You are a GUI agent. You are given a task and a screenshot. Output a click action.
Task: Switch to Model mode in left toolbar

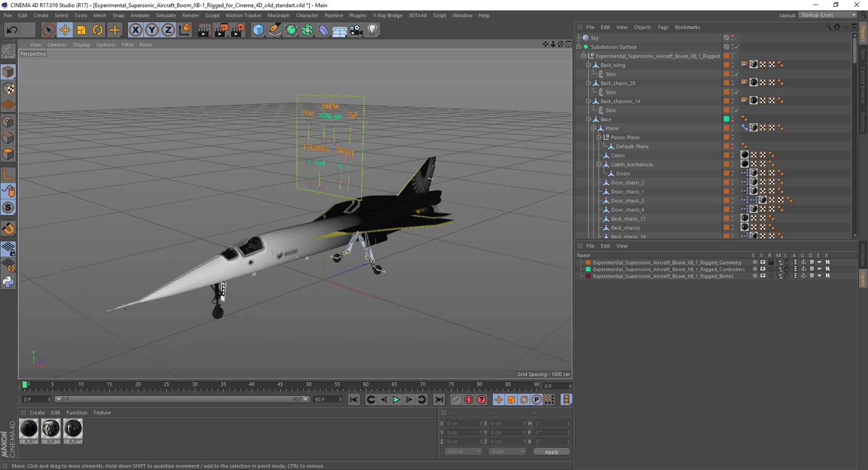click(8, 72)
